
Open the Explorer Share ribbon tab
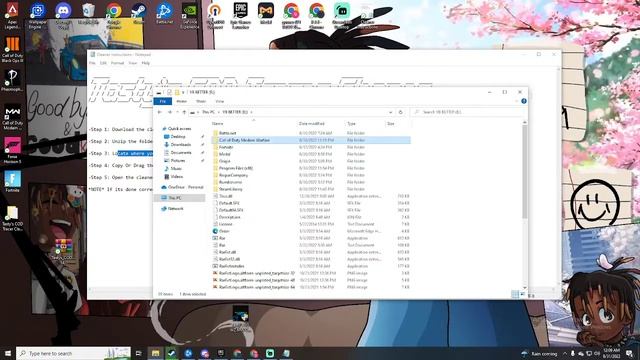[x=201, y=101]
